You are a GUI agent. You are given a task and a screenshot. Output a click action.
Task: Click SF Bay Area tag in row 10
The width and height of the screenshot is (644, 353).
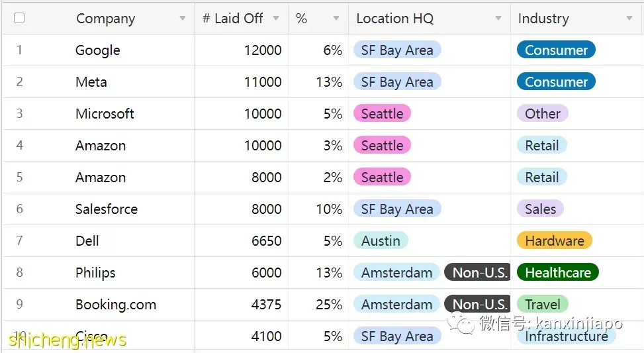coord(397,336)
